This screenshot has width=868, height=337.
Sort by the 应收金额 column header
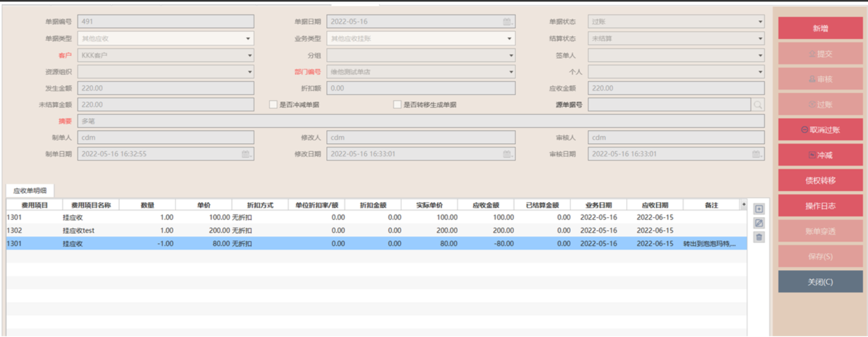pos(486,205)
